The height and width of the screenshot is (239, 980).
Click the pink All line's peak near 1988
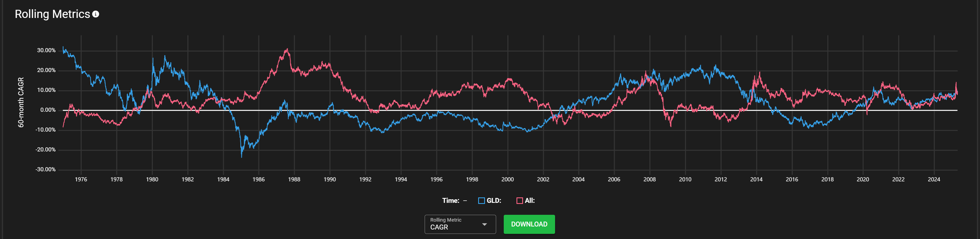pyautogui.click(x=287, y=49)
